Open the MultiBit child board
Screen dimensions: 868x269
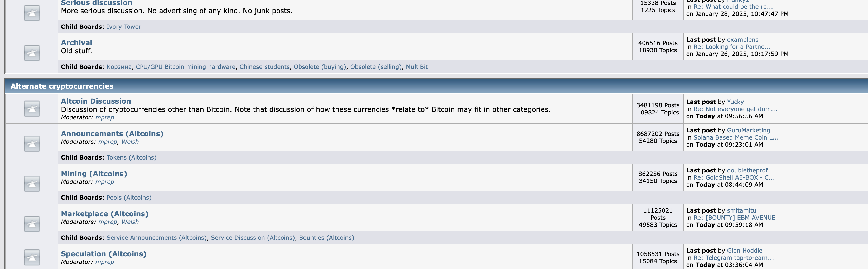coord(417,67)
